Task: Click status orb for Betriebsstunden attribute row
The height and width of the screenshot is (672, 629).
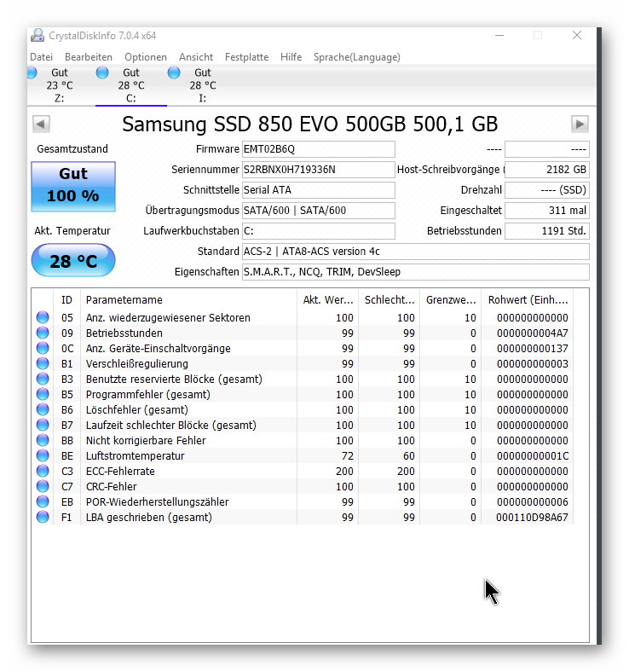Action: click(43, 333)
